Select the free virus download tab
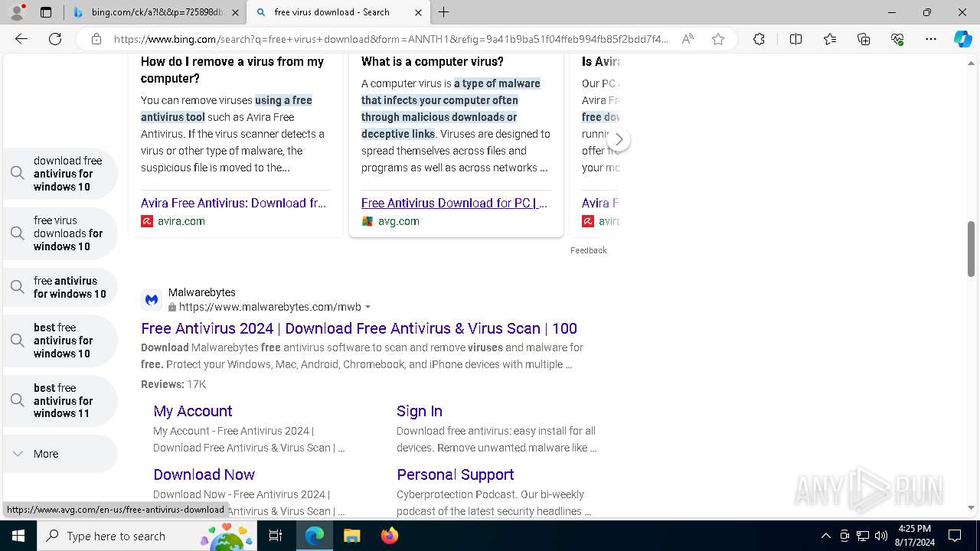This screenshot has width=980, height=551. pyautogui.click(x=339, y=12)
